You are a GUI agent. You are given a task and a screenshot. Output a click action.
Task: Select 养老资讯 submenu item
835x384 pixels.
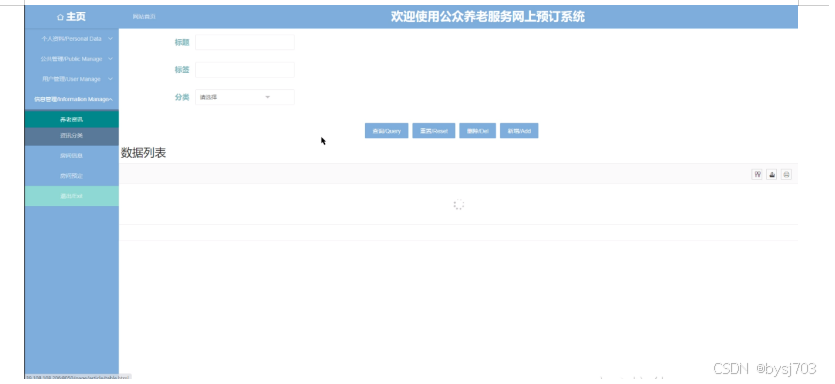tap(72, 119)
